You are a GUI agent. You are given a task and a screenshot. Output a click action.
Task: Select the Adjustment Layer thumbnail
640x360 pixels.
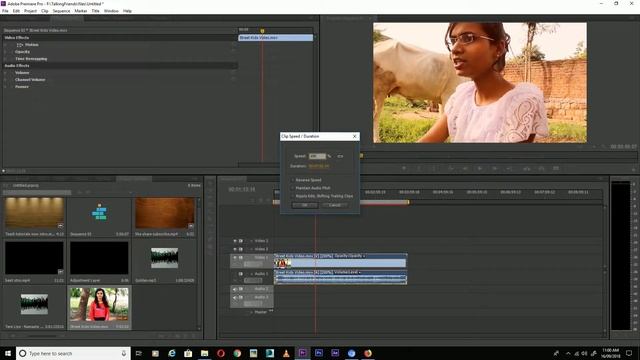(99, 258)
